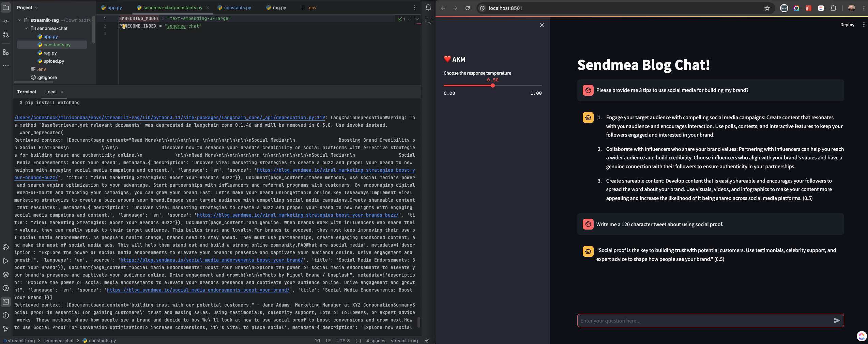Open the Run tool window
Screen dimensions: 868x344
coord(6,261)
